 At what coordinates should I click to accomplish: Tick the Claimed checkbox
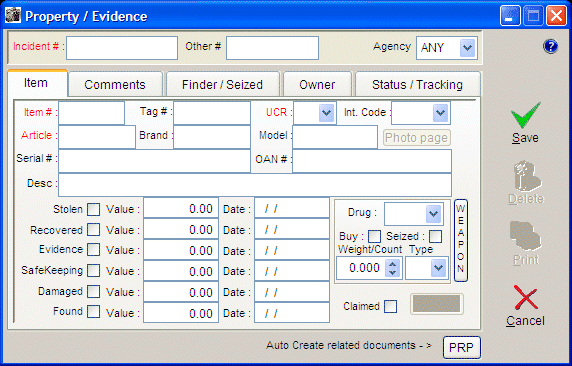[390, 307]
